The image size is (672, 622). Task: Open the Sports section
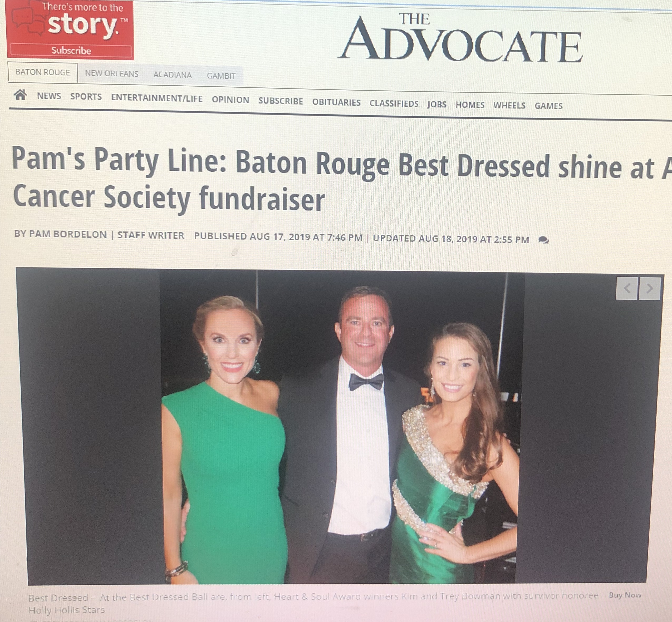tap(86, 97)
